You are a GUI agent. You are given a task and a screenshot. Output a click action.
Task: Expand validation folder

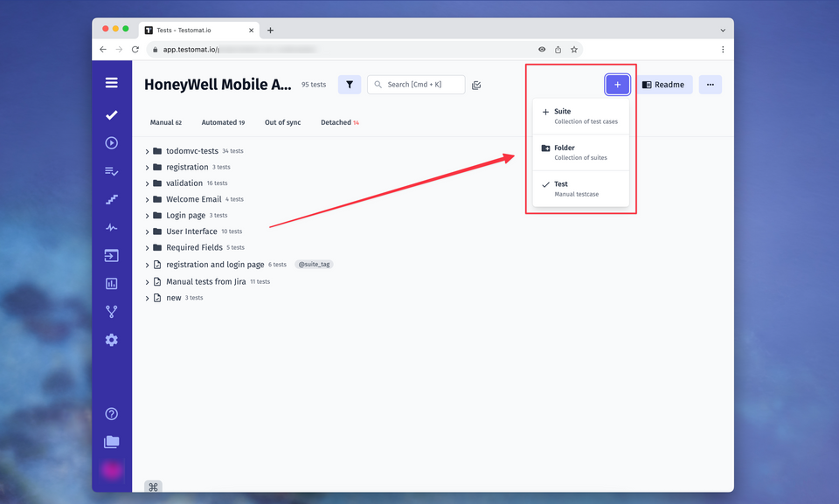tap(147, 183)
